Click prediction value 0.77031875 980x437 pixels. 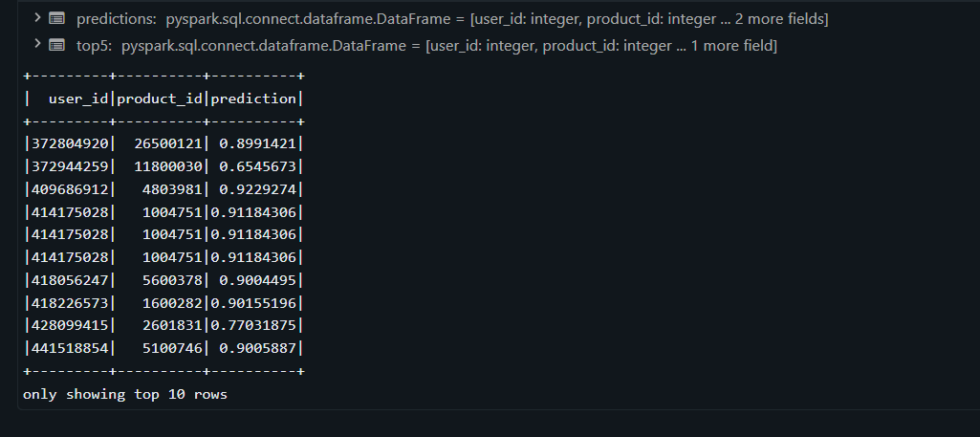click(253, 325)
